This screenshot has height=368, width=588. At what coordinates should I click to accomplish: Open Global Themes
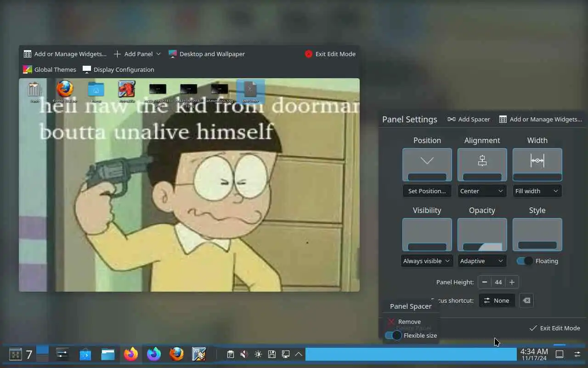(50, 69)
